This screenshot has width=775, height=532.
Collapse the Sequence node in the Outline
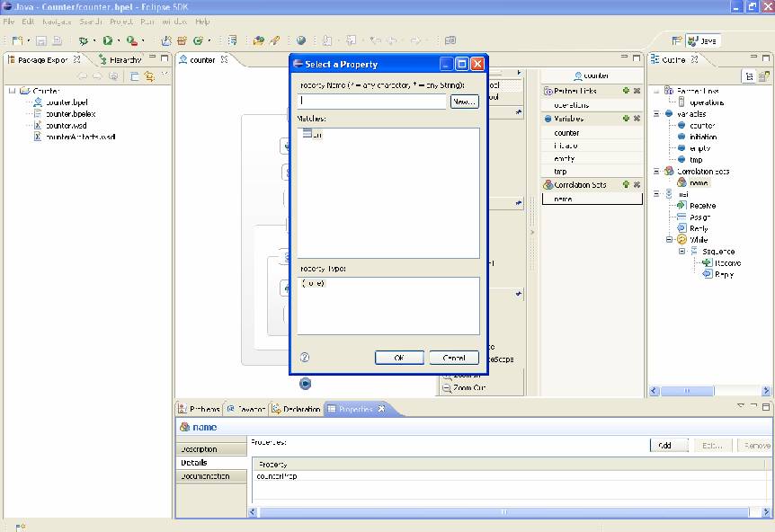click(681, 252)
